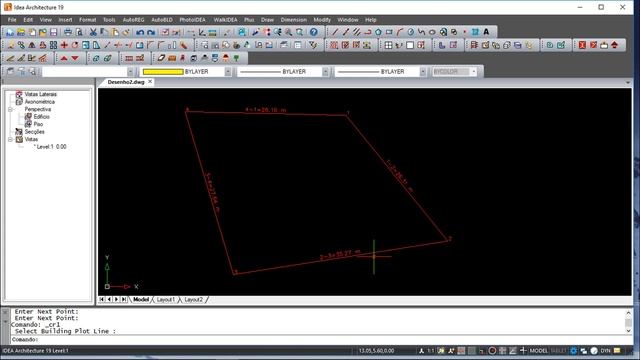This screenshot has width=640, height=360.
Task: Click the Print icon in top toolbar
Action: coord(68,32)
